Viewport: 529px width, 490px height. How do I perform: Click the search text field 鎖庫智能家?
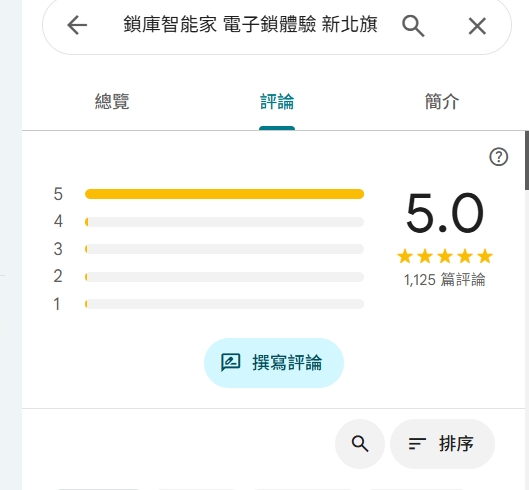click(x=250, y=25)
